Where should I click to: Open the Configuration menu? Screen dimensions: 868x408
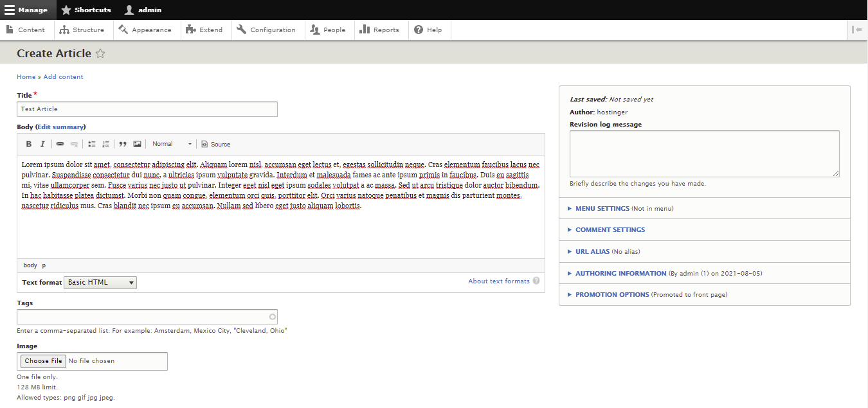[x=266, y=30]
